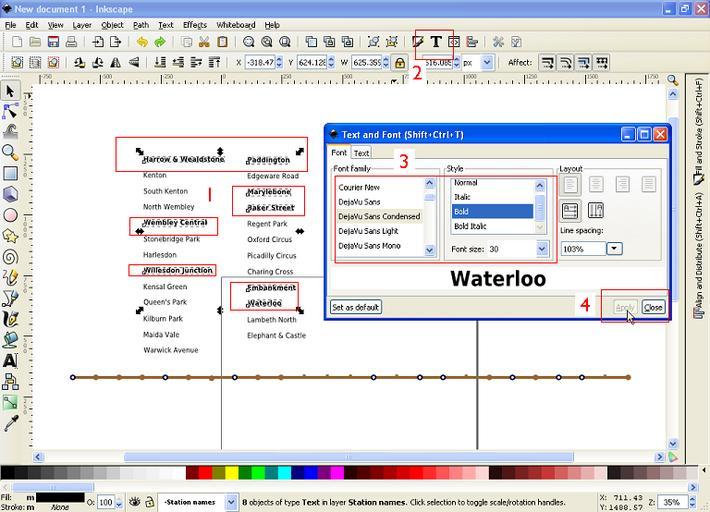This screenshot has width=710, height=512.
Task: Open XML editor icon in toolbar
Action: pyautogui.click(x=454, y=42)
